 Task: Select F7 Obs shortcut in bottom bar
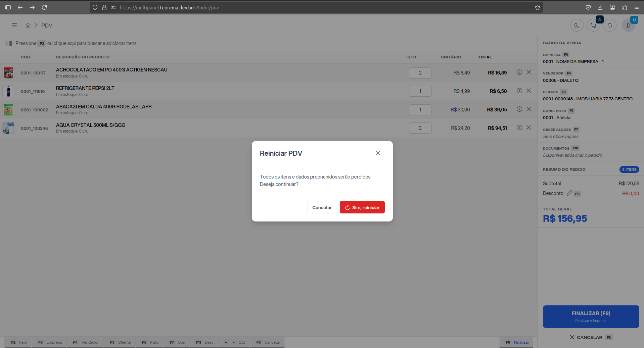(x=177, y=342)
